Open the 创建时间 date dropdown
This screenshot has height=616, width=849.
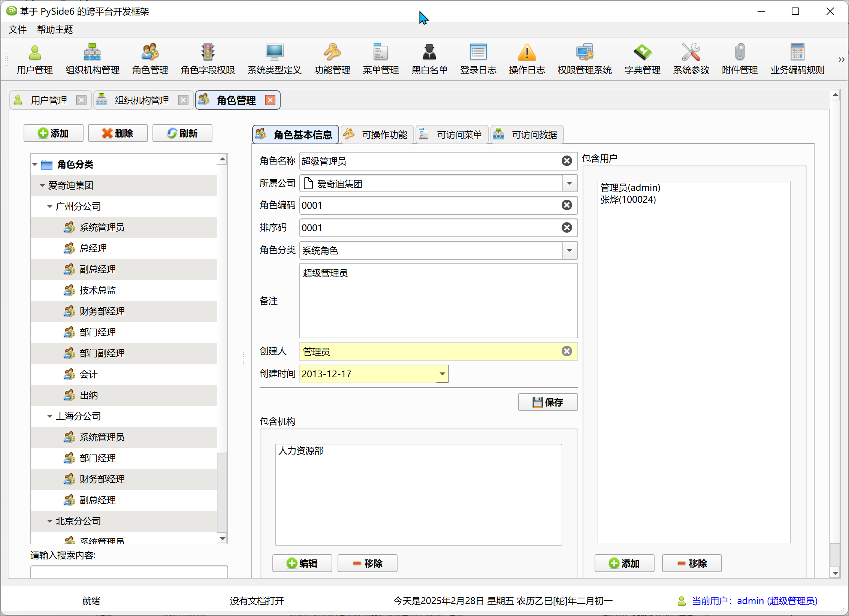click(x=442, y=374)
